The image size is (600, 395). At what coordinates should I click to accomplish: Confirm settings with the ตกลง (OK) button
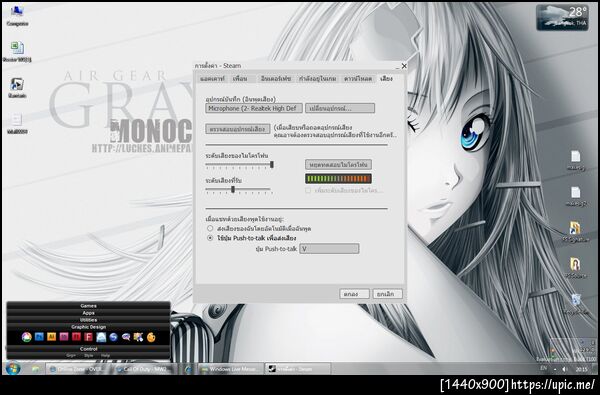pos(354,294)
